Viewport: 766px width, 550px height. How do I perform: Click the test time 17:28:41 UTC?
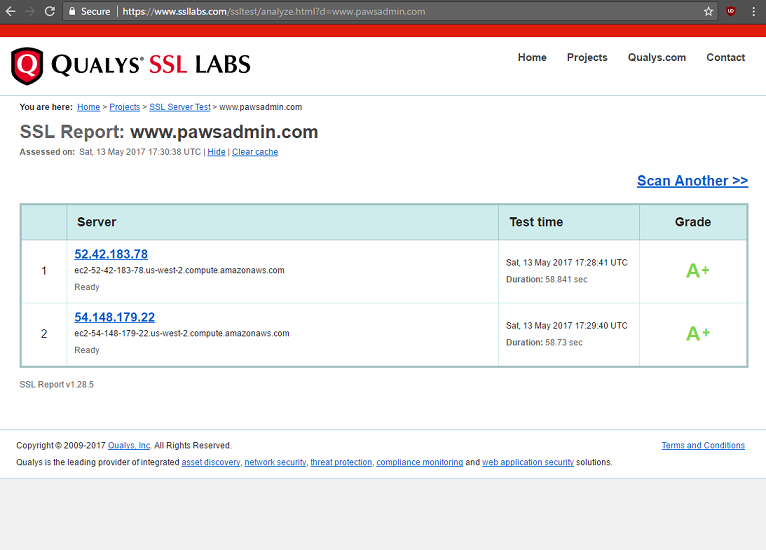(567, 262)
